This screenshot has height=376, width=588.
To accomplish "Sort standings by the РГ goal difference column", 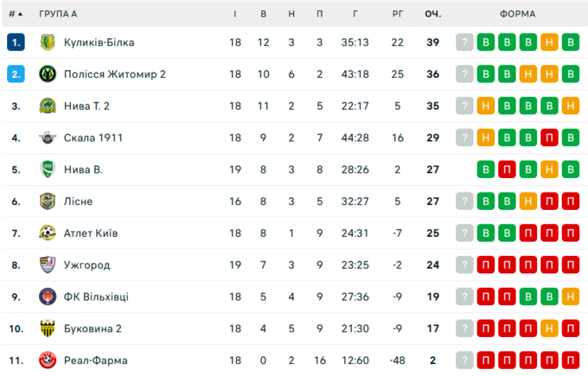I will click(397, 14).
